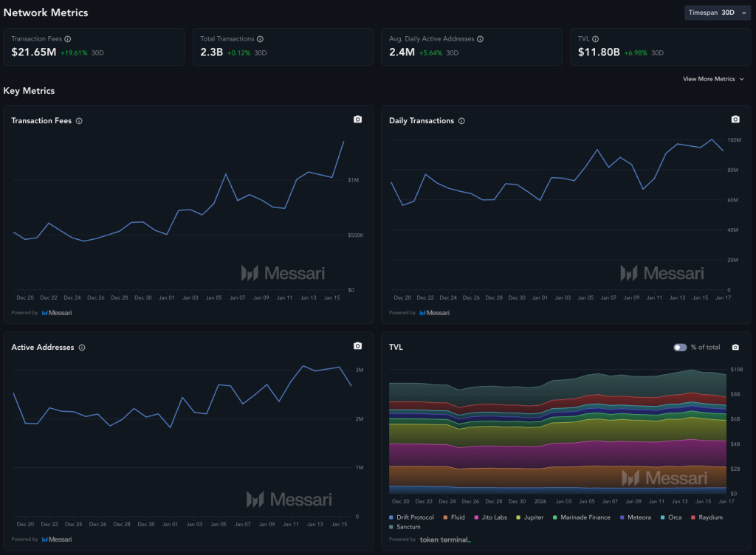Screen dimensions: 756x555
Task: Click the camera icon on the TVL chart
Action: pyautogui.click(x=735, y=347)
